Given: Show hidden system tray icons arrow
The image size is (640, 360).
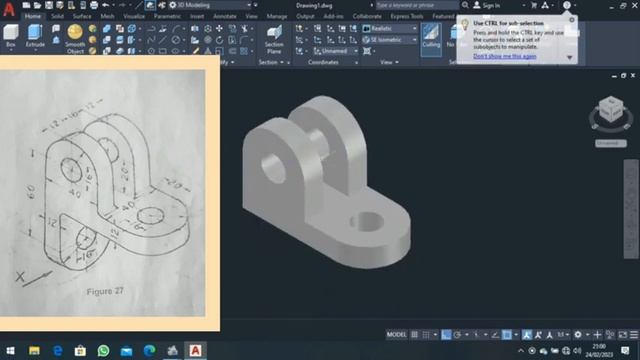Looking at the screenshot, I should [521, 351].
